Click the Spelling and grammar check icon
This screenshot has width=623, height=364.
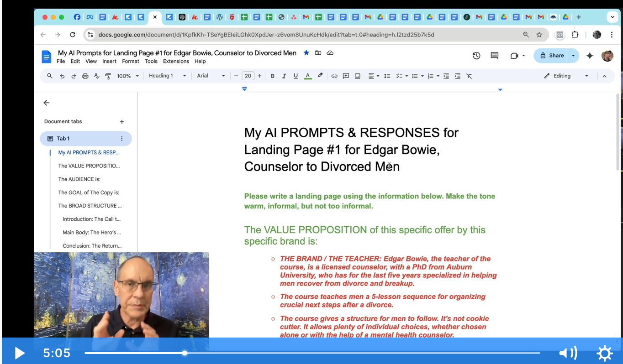tap(96, 76)
